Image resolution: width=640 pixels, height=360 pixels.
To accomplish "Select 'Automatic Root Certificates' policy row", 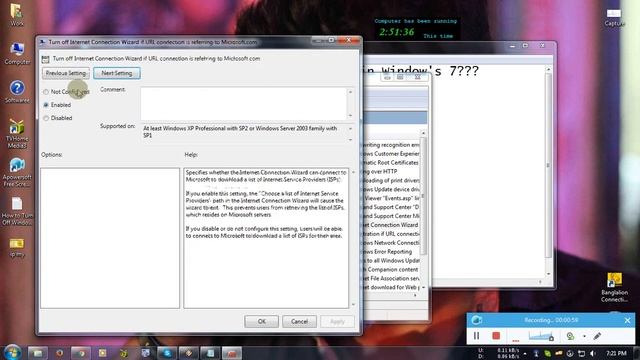I will click(x=391, y=163).
